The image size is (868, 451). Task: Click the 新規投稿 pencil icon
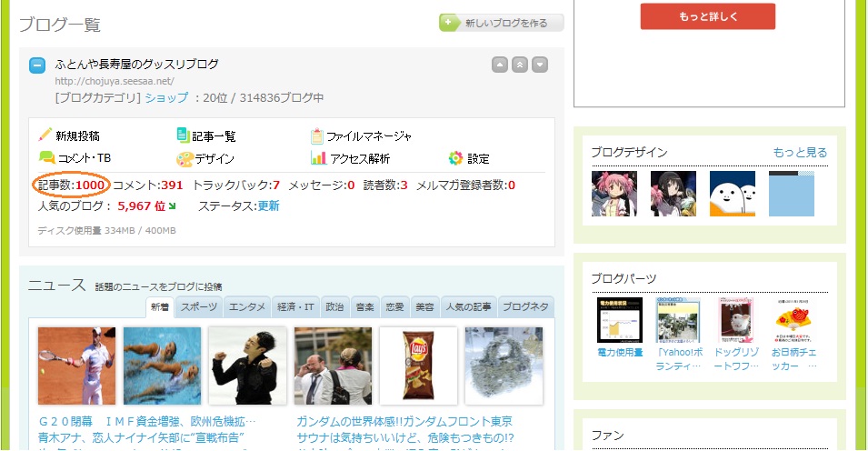point(45,135)
